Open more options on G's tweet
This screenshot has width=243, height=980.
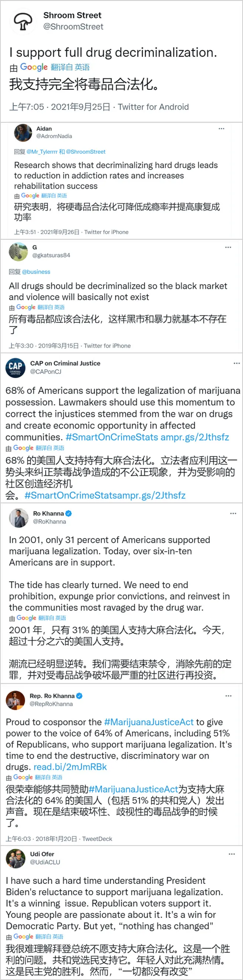pos(228,247)
